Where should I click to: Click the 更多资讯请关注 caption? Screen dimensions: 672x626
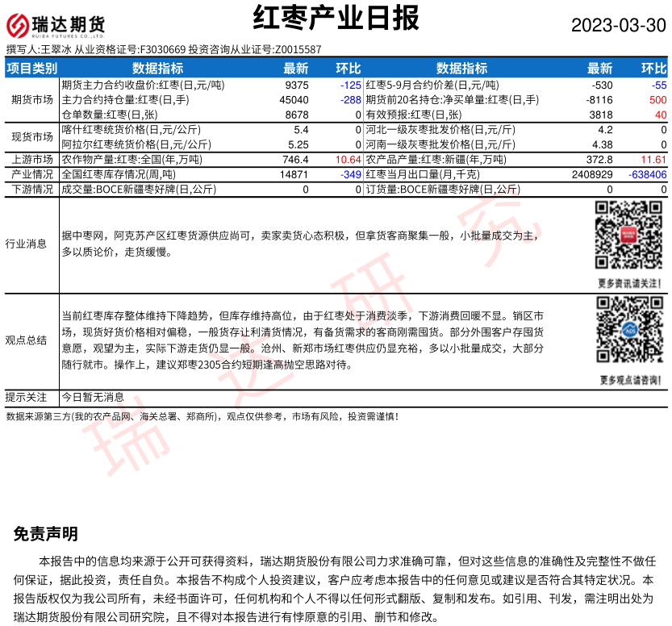(630, 283)
